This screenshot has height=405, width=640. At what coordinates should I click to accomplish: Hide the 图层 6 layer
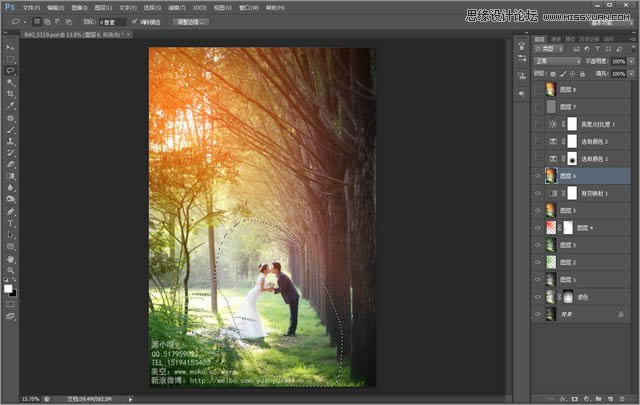pyautogui.click(x=538, y=176)
